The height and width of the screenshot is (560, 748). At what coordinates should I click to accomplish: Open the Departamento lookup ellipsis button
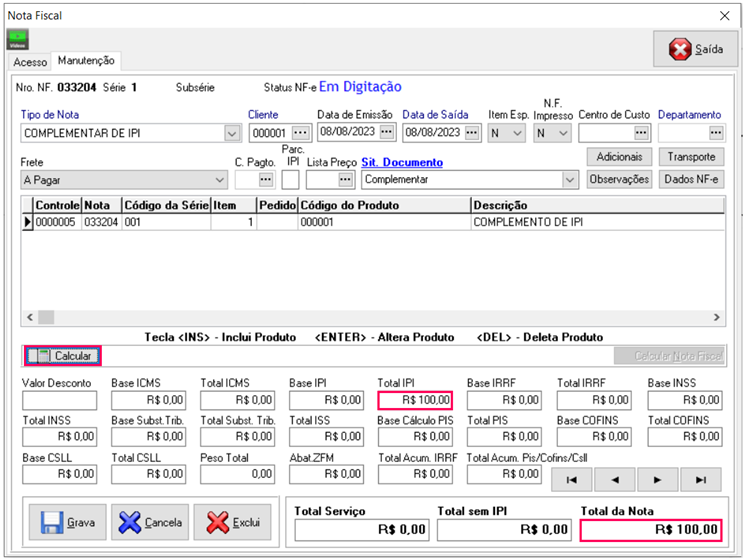(x=715, y=133)
